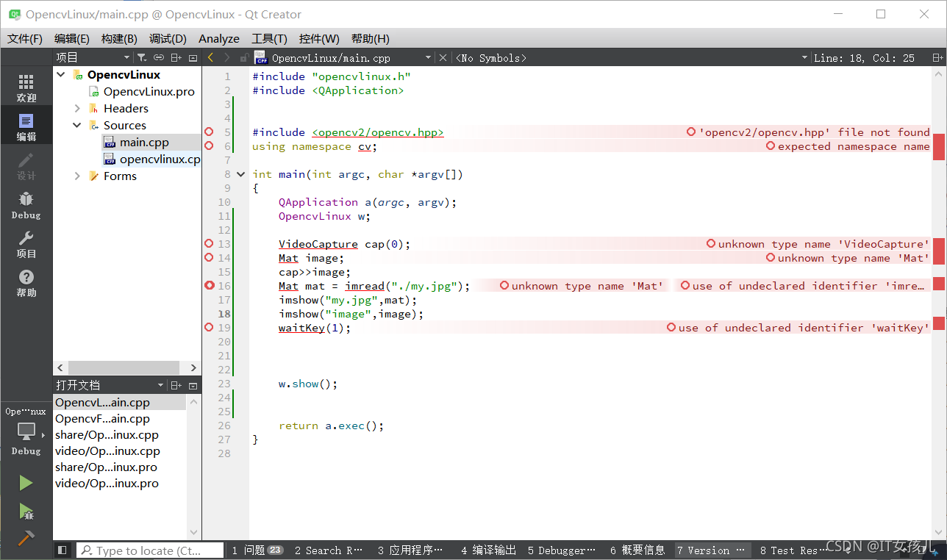947x560 pixels.
Task: Collapse the Sources folder
Action: pyautogui.click(x=77, y=125)
